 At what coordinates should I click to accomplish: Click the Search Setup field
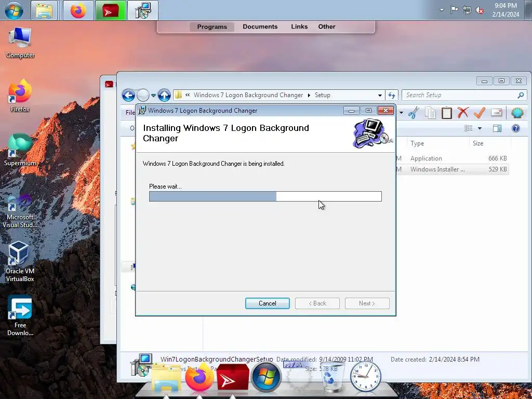[x=464, y=96]
